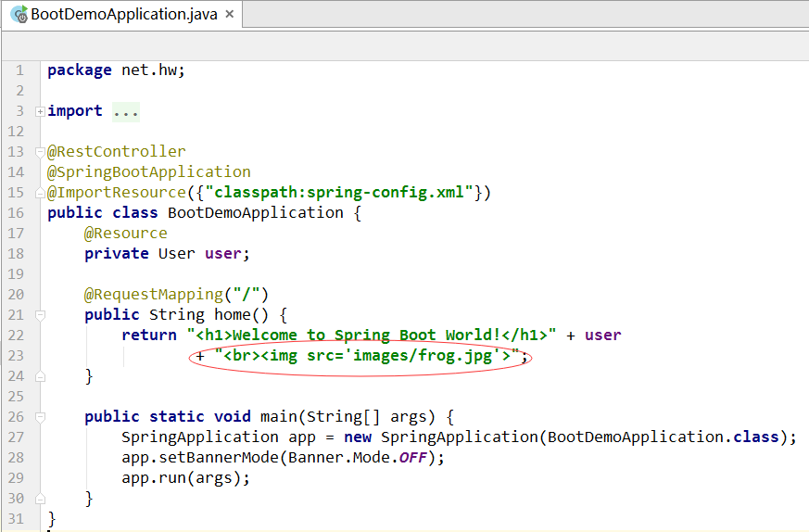Image resolution: width=809 pixels, height=532 pixels.
Task: Click the 'return' keyword
Action: click(149, 335)
